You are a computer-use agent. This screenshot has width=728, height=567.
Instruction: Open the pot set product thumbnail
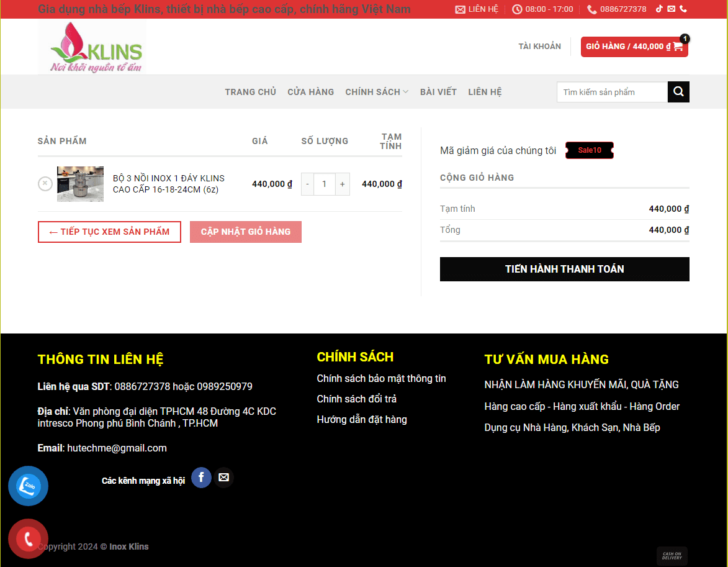point(80,184)
